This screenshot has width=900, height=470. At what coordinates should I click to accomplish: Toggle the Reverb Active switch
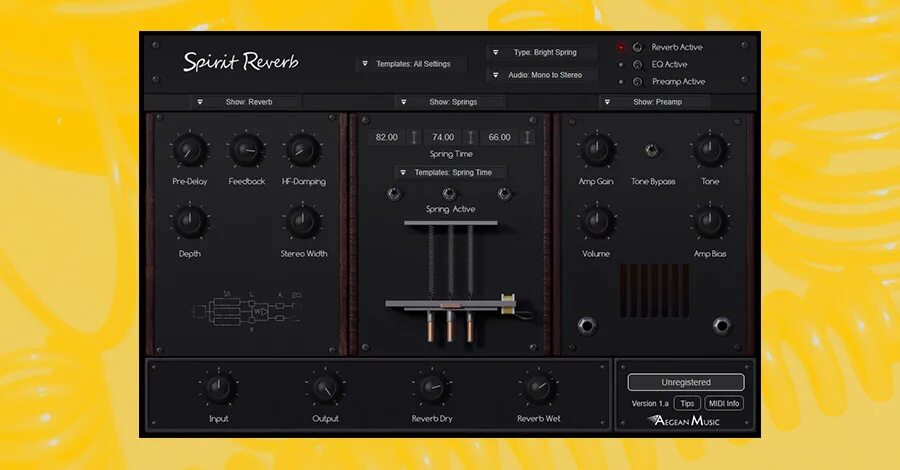click(637, 48)
